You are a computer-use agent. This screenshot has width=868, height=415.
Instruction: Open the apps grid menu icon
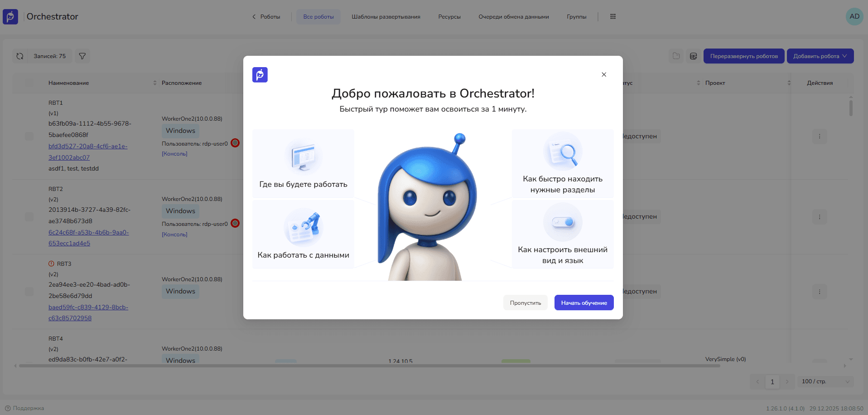click(x=613, y=17)
